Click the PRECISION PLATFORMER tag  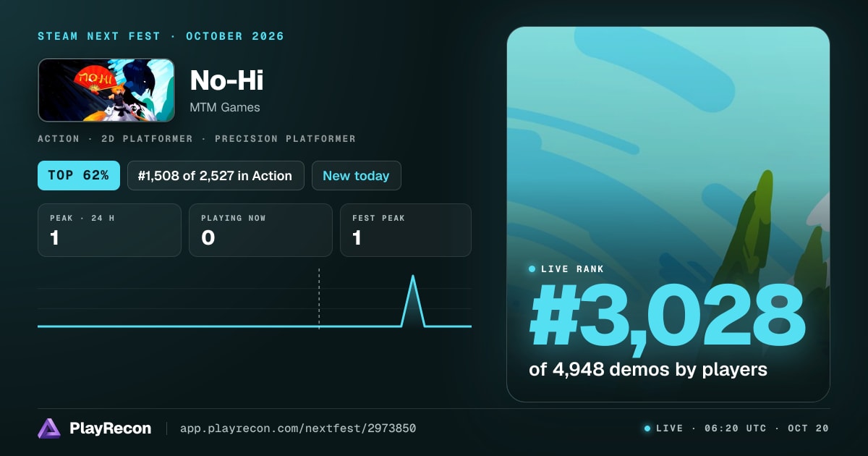click(x=285, y=138)
